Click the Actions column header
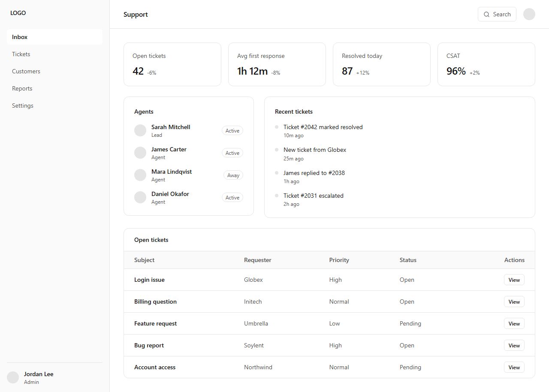 (514, 260)
